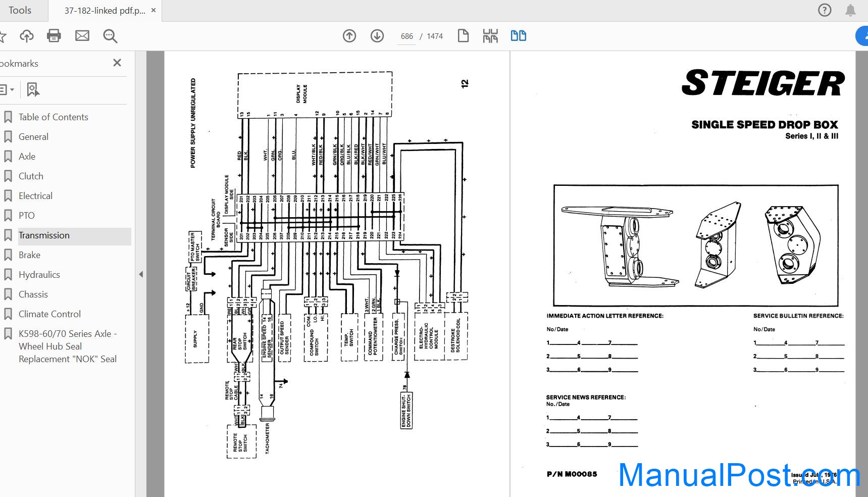The width and height of the screenshot is (868, 497).
Task: Open the PTO bookmark
Action: [27, 216]
